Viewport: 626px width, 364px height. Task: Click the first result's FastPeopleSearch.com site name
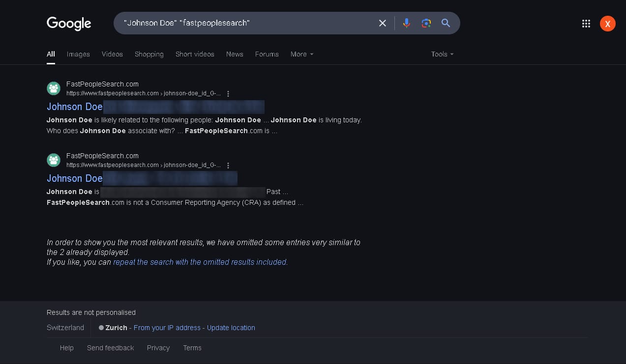click(102, 84)
